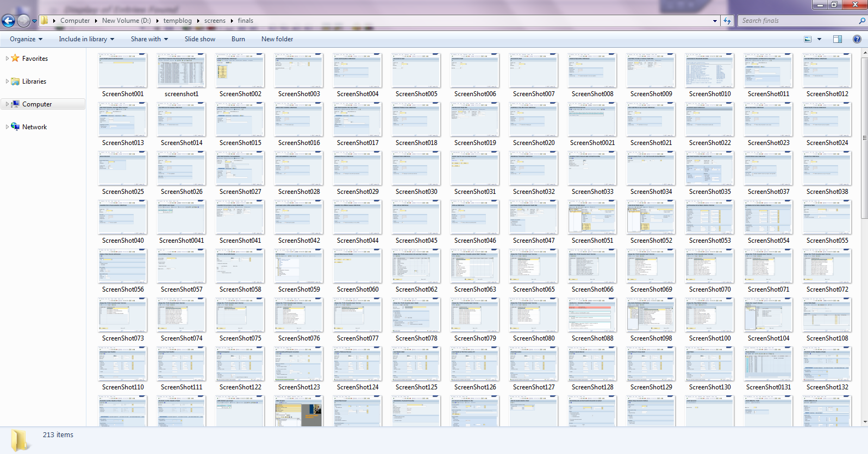Screen dimensions: 868x454
Task: Click the ScreenShot0041 file name
Action: (x=182, y=241)
